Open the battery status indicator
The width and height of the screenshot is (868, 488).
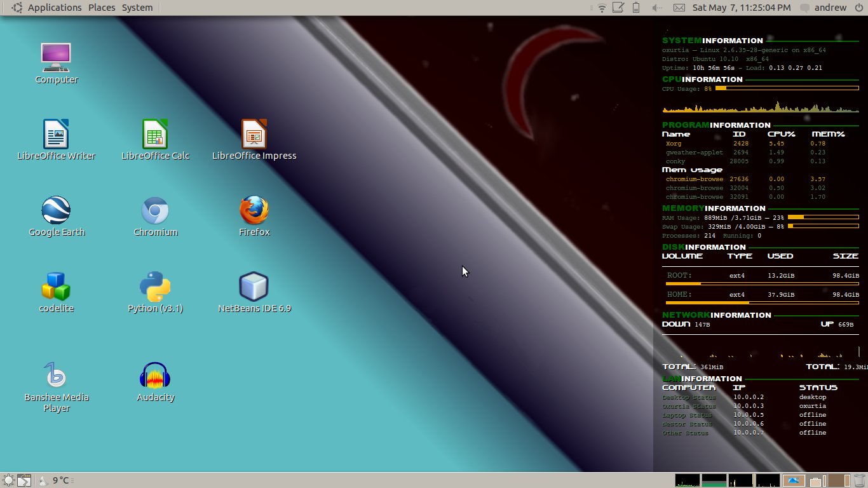636,8
